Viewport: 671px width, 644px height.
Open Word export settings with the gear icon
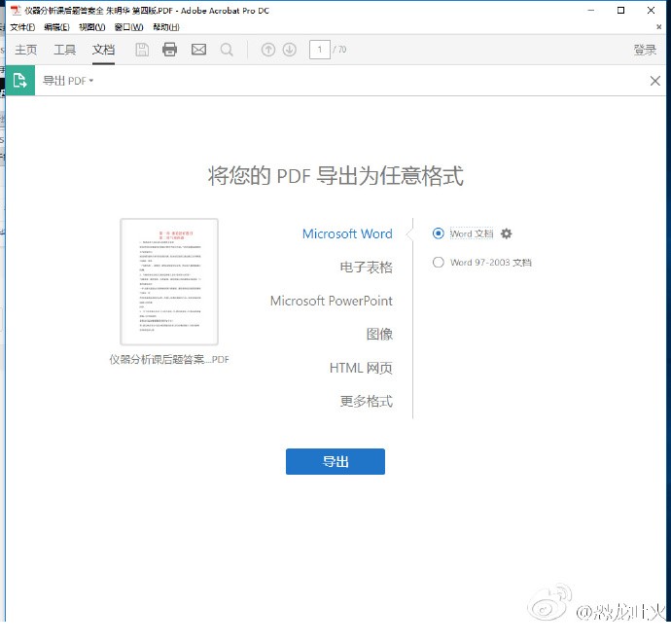click(x=507, y=233)
